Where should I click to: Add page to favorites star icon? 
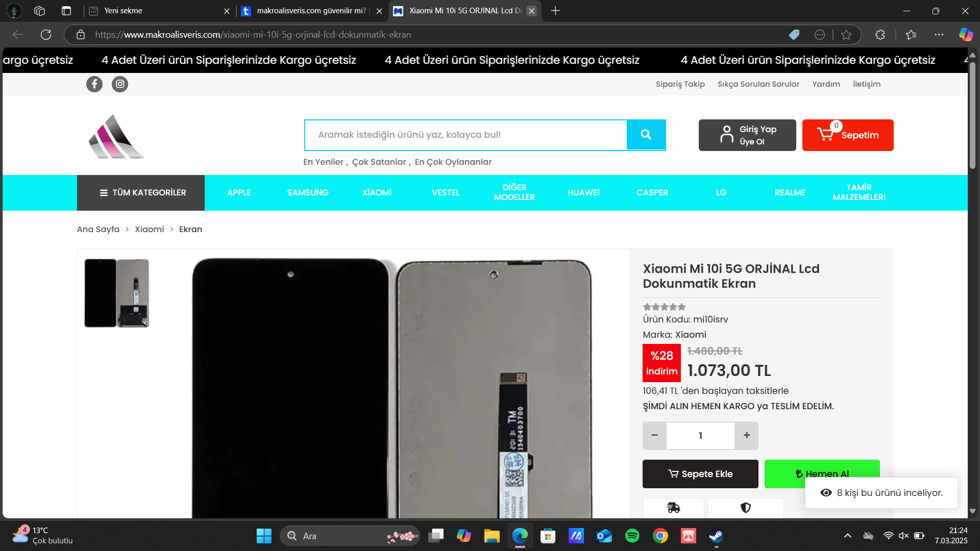(x=846, y=35)
